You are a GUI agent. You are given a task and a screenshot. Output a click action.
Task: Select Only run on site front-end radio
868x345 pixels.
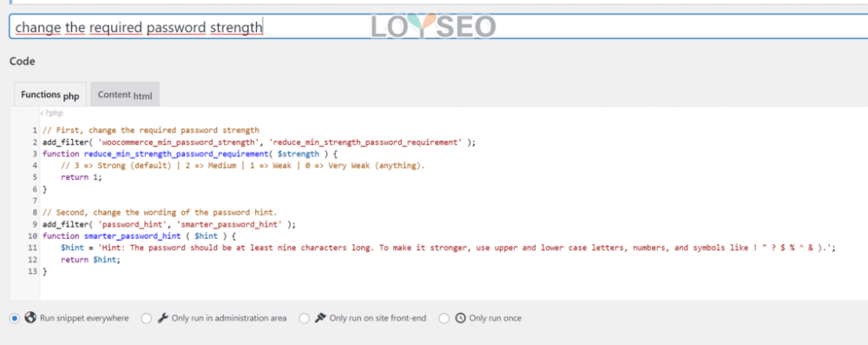304,318
